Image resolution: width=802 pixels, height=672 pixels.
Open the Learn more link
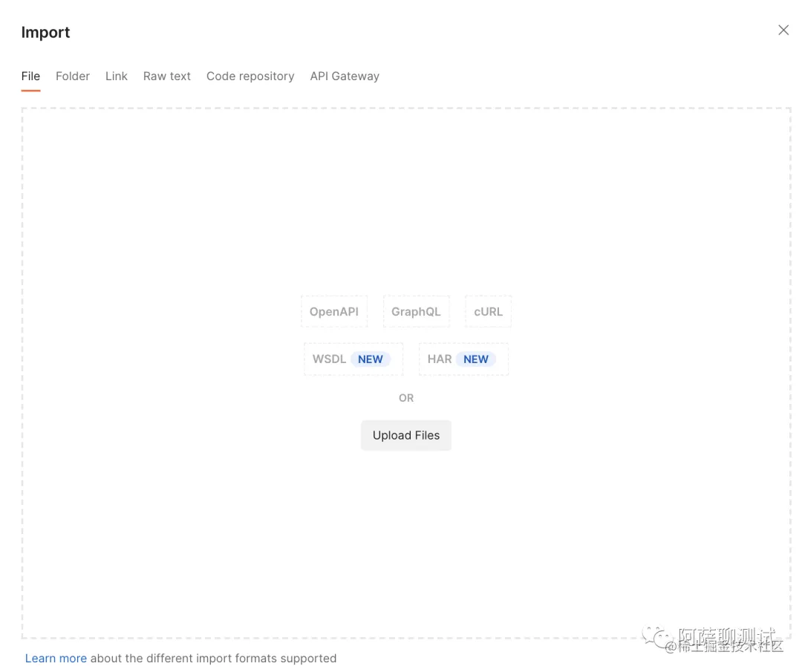click(56, 658)
